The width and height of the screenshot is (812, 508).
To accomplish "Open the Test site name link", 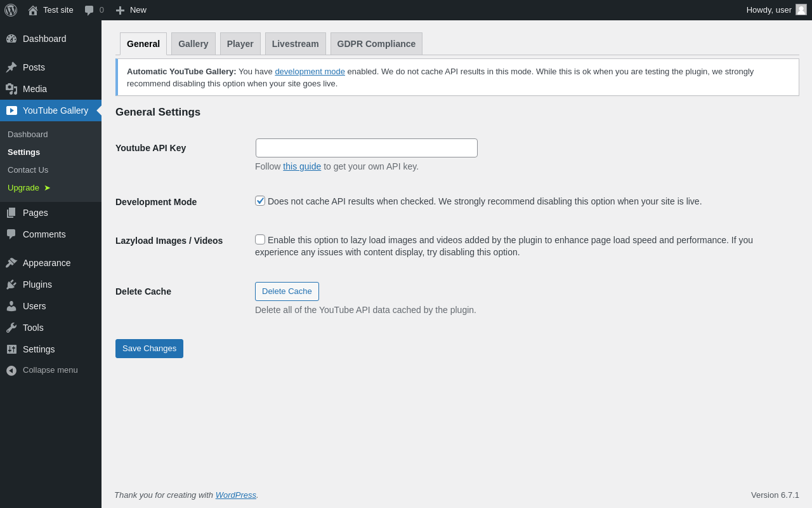I will coord(58,10).
